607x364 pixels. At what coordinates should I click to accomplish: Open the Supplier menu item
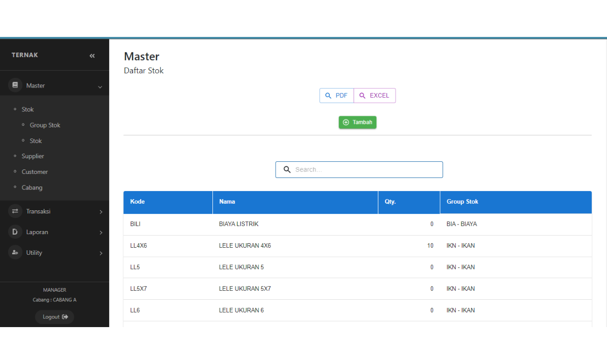pyautogui.click(x=33, y=156)
